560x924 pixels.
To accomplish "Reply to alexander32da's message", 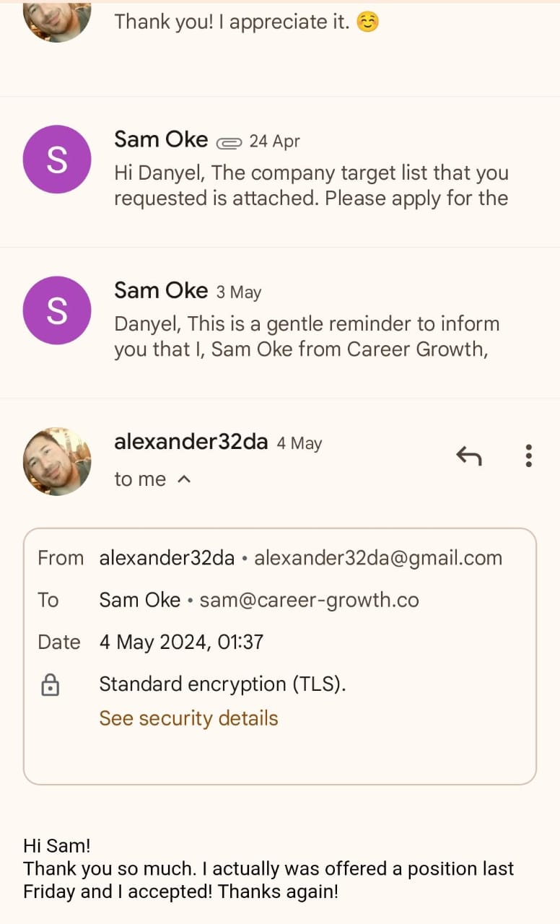I will (469, 456).
